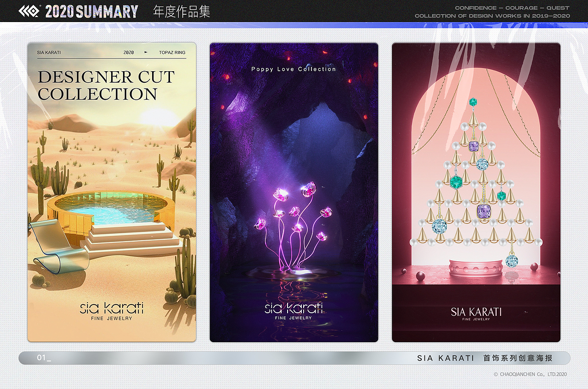This screenshot has width=588, height=389.
Task: Expand the CONFIDENCE – COURAGE – QUEST header text
Action: [x=512, y=7]
